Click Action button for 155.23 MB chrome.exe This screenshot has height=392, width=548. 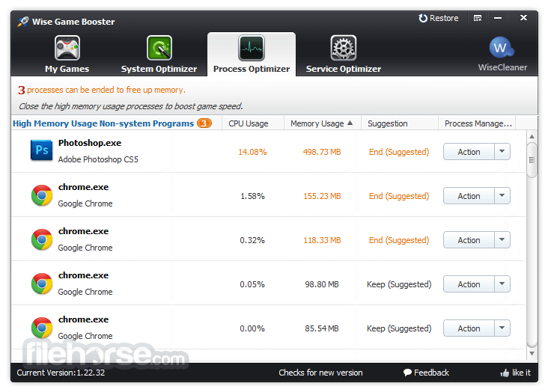tap(469, 196)
